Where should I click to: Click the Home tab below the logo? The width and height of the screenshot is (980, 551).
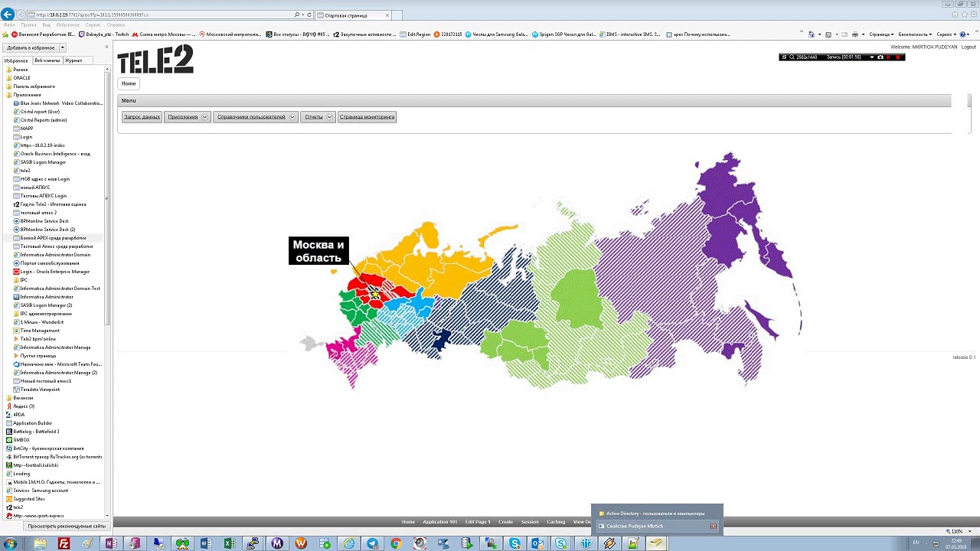pyautogui.click(x=129, y=83)
